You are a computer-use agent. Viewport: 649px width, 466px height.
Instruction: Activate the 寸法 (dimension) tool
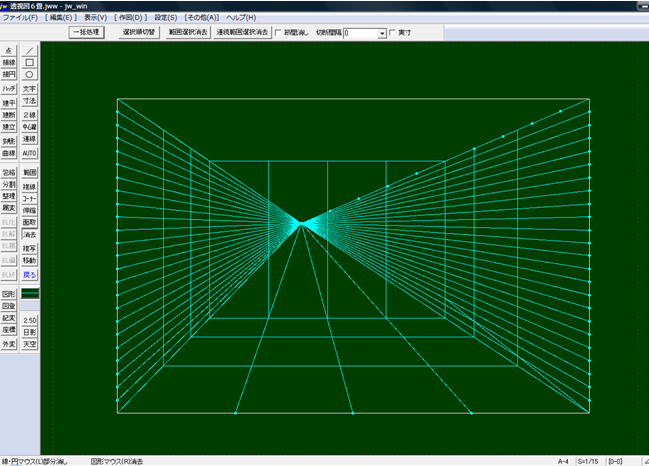[30, 102]
